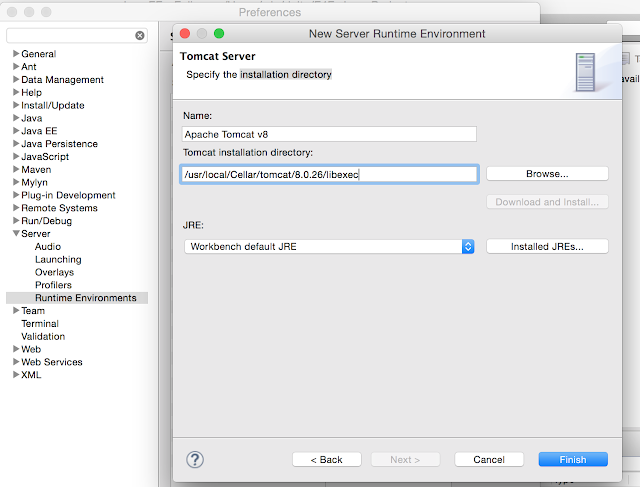Expand the Plug-in Development node
The height and width of the screenshot is (487, 640).
coord(16,195)
